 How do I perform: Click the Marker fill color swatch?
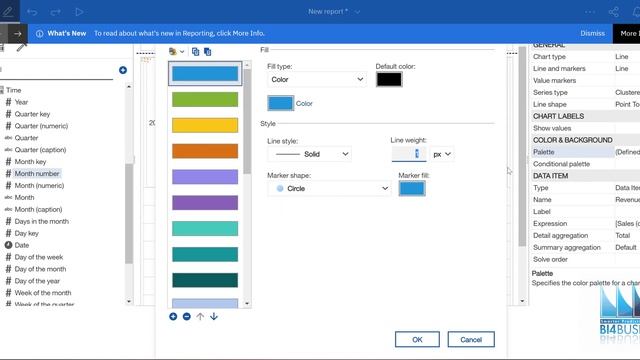click(x=412, y=188)
